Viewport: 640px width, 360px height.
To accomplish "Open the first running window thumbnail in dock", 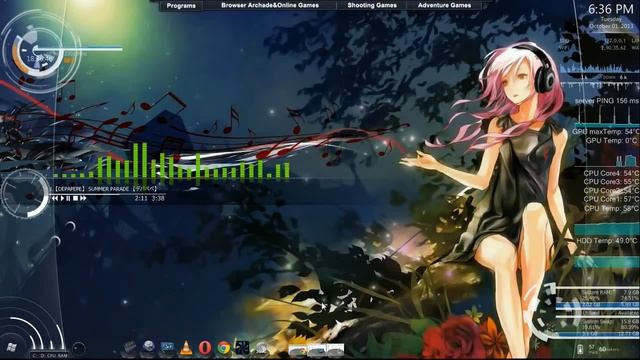I will 297,350.
